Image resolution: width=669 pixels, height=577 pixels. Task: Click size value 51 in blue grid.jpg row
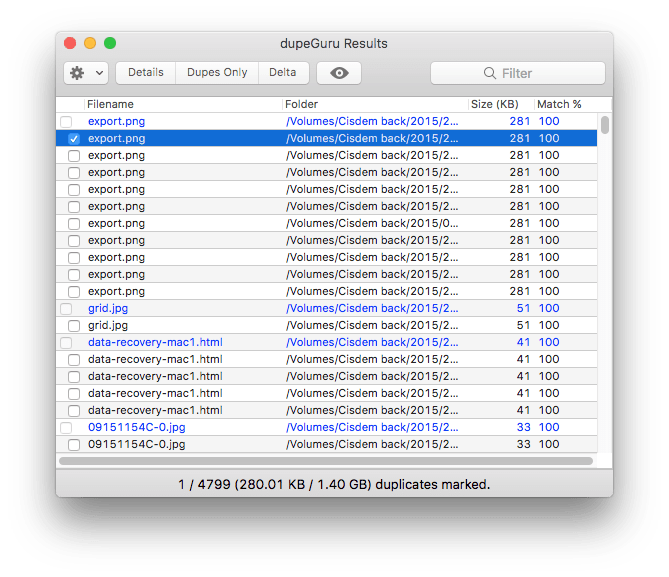pos(523,308)
